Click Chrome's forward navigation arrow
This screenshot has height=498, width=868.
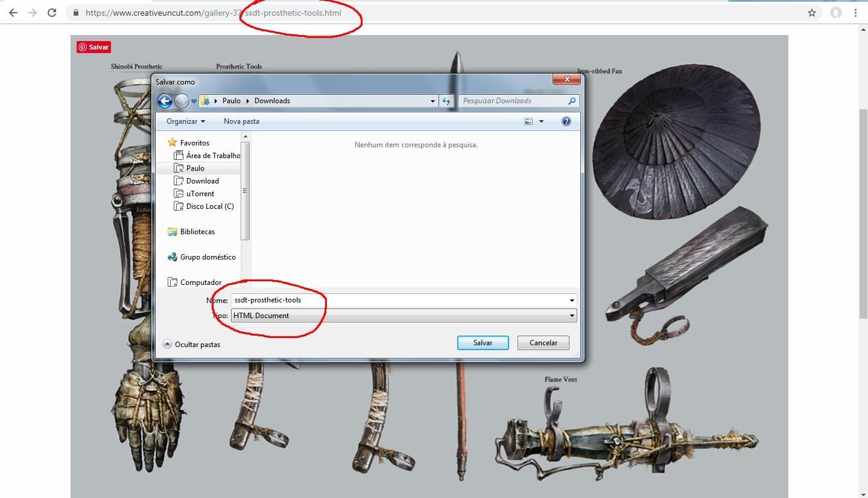pyautogui.click(x=33, y=13)
